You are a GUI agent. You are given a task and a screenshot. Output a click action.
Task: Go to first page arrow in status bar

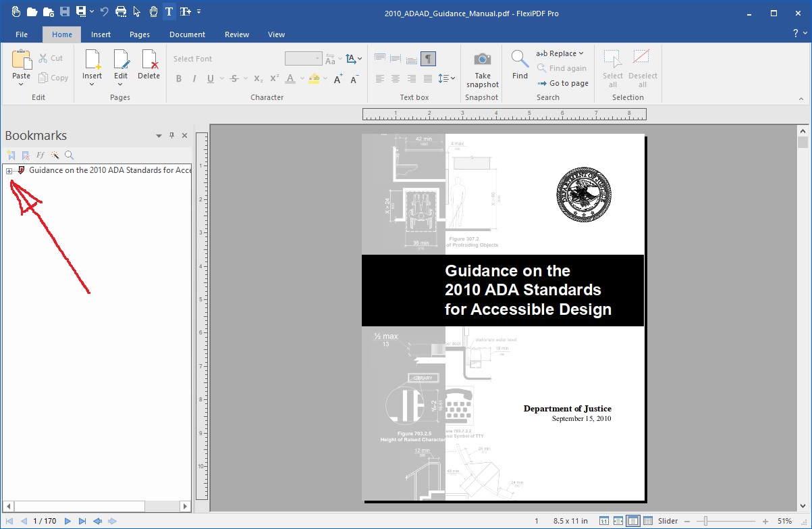(9, 521)
